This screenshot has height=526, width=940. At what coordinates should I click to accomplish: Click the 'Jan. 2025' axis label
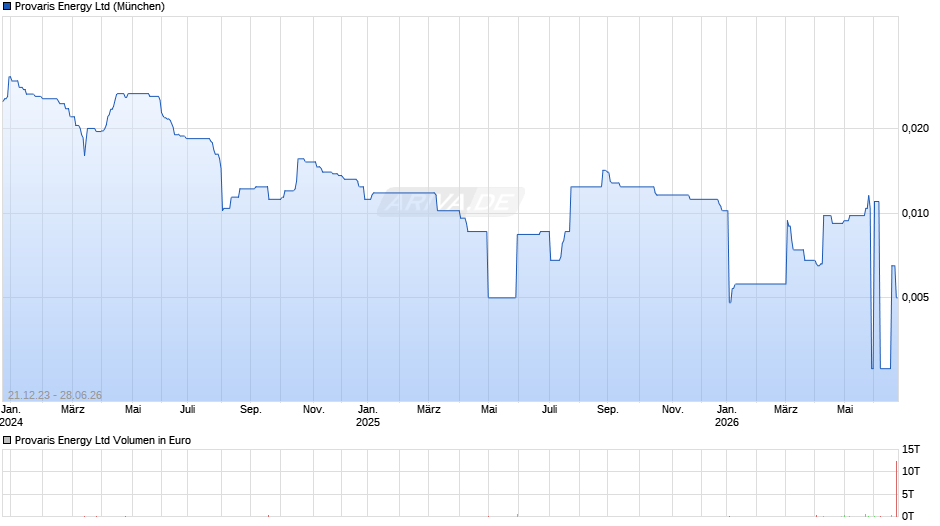(x=367, y=416)
